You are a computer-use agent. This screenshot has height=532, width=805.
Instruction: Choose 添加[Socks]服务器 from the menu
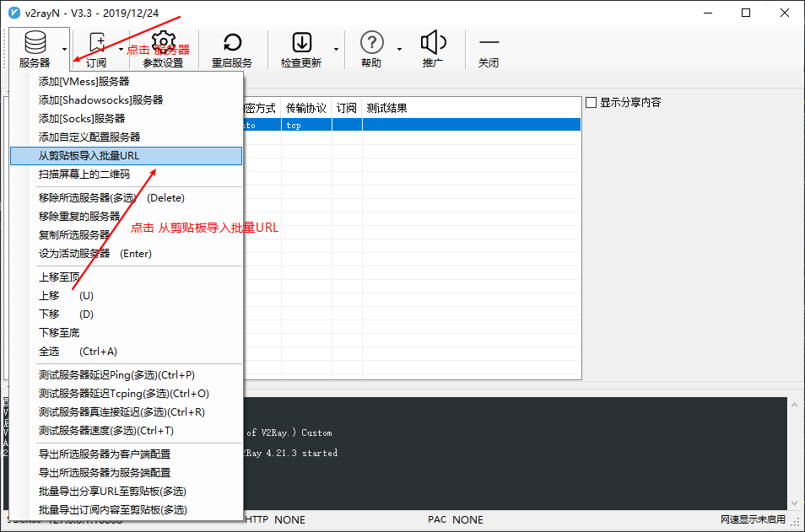[127, 119]
